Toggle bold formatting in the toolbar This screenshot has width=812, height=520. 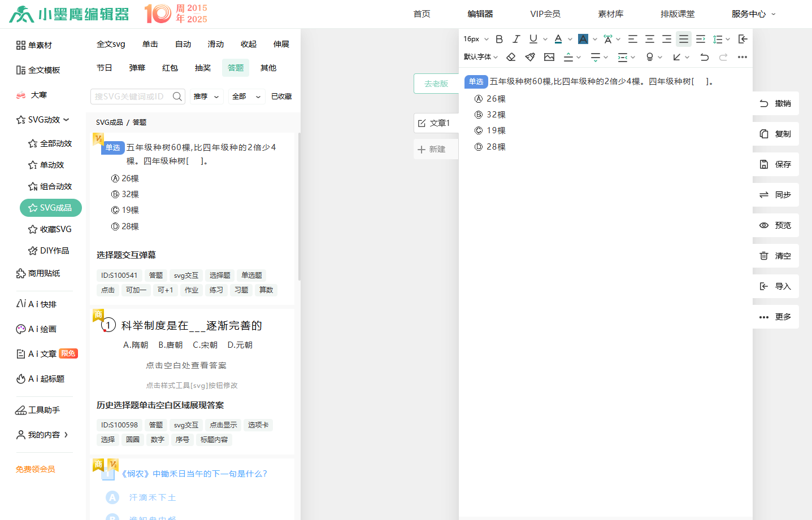[499, 38]
